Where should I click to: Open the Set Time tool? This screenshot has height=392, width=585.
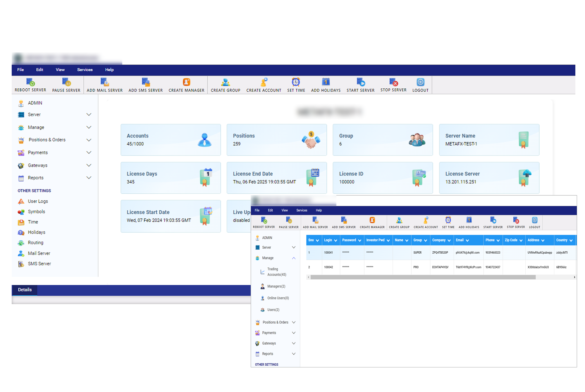[296, 85]
